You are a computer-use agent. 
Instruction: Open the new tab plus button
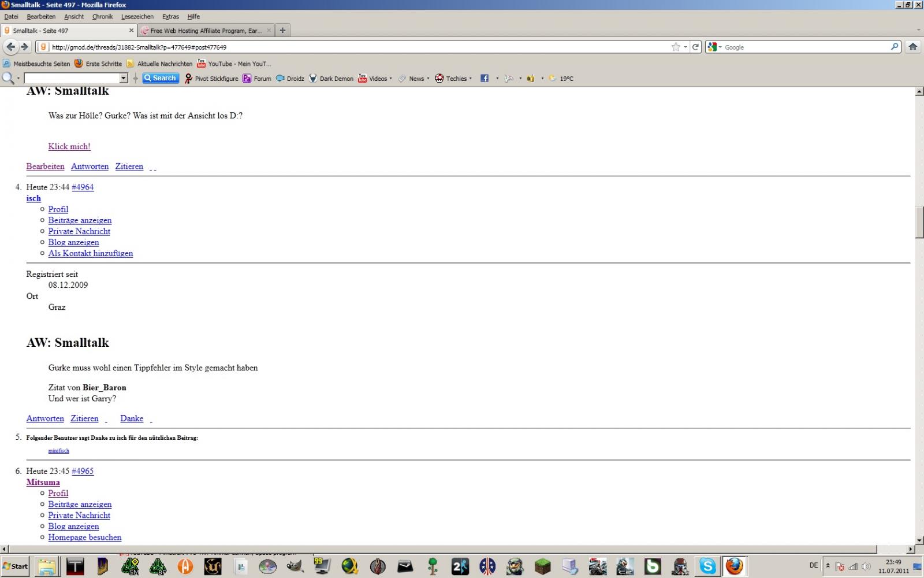pos(282,30)
